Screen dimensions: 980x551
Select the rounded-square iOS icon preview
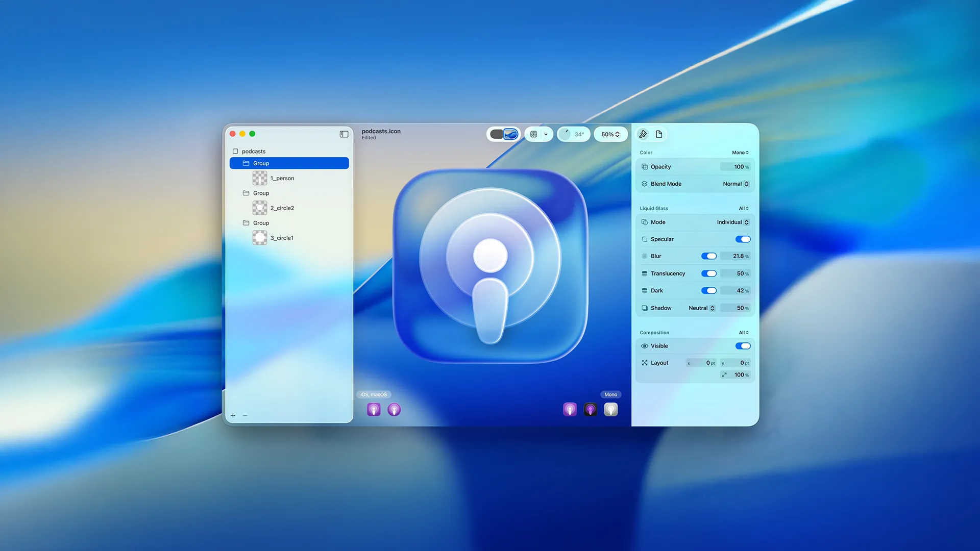(374, 409)
